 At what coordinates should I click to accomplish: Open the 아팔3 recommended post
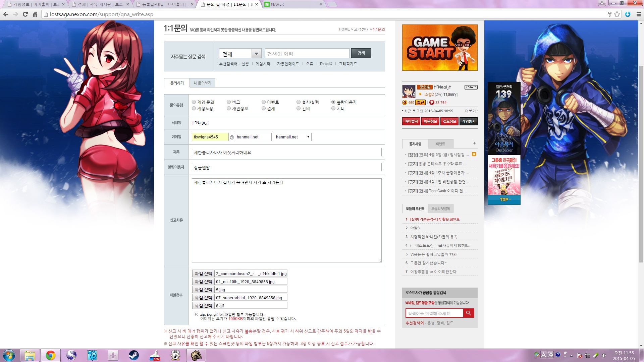(415, 228)
